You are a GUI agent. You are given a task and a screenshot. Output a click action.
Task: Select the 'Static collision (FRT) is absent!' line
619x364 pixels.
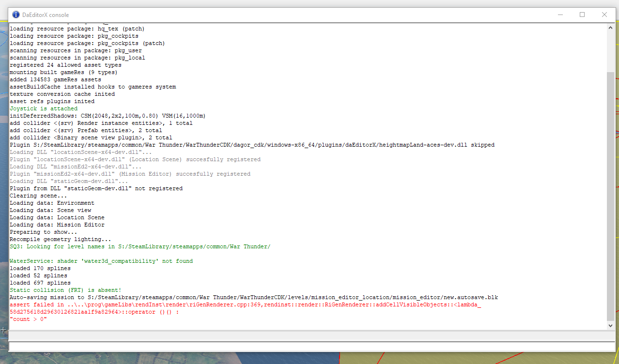(65, 290)
